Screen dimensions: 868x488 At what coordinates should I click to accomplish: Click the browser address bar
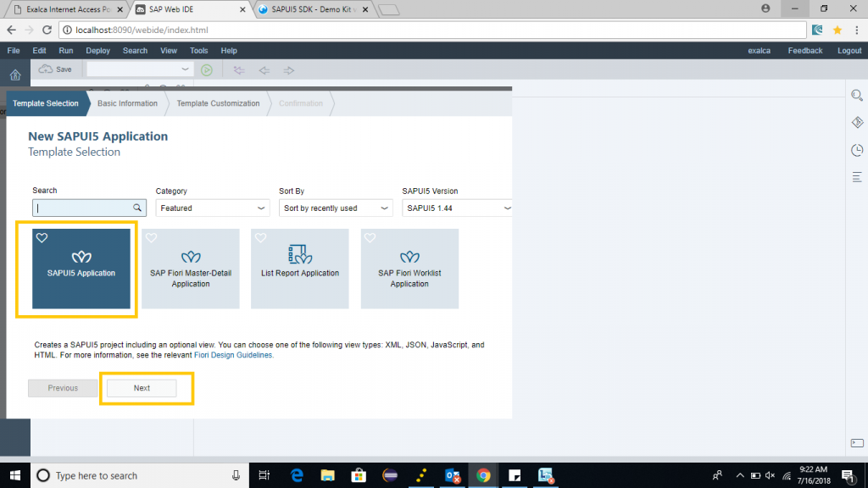click(x=431, y=30)
